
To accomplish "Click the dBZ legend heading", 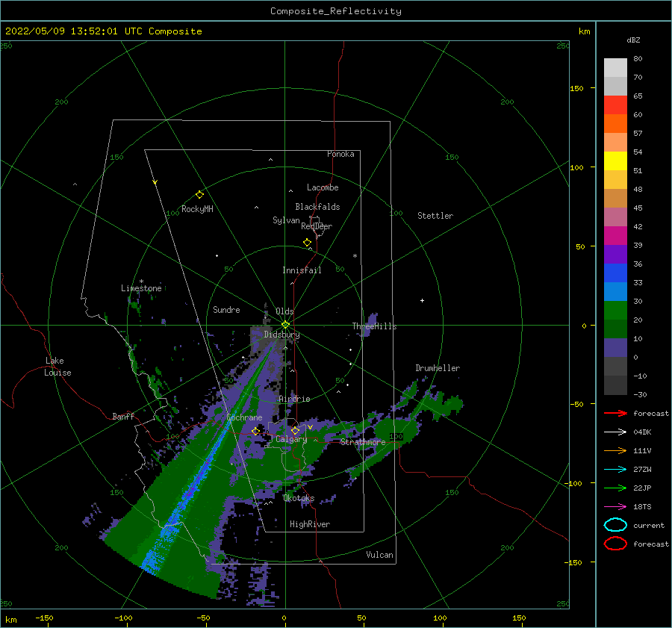I will click(x=633, y=40).
